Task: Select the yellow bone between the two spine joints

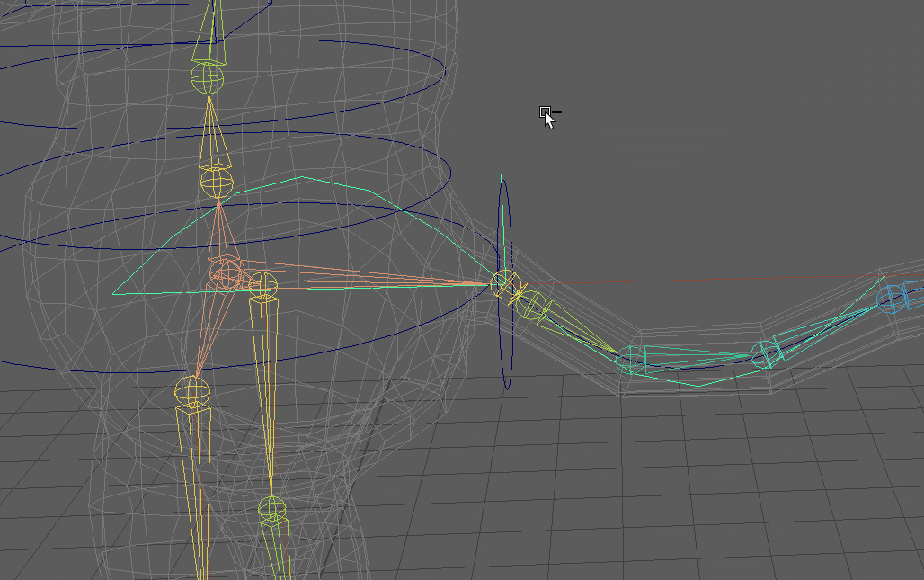Action: 214,132
